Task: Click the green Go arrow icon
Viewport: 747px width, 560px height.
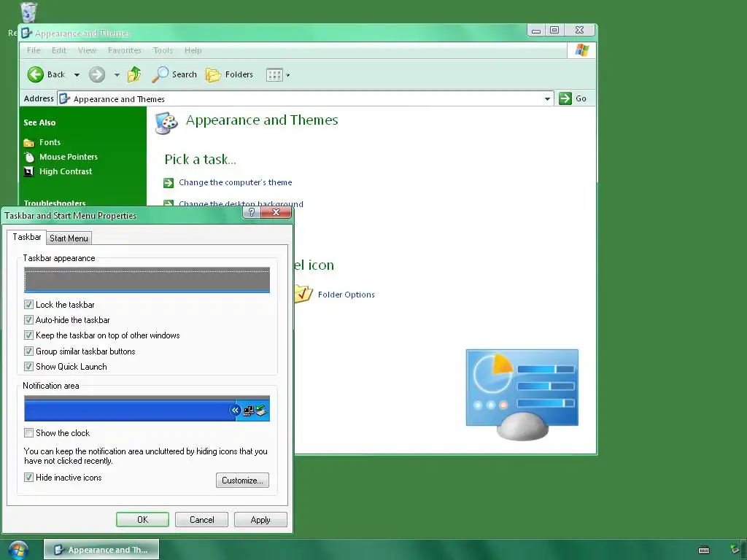Action: pyautogui.click(x=565, y=98)
